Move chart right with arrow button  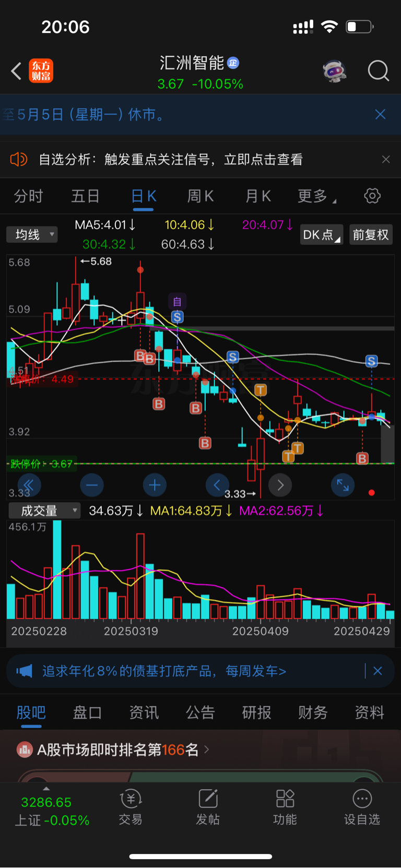coord(280,485)
